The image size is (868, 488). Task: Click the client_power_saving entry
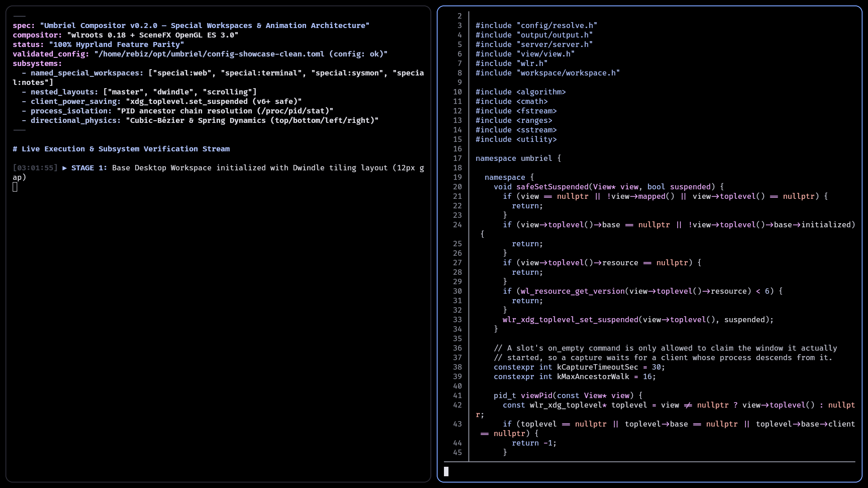click(161, 102)
